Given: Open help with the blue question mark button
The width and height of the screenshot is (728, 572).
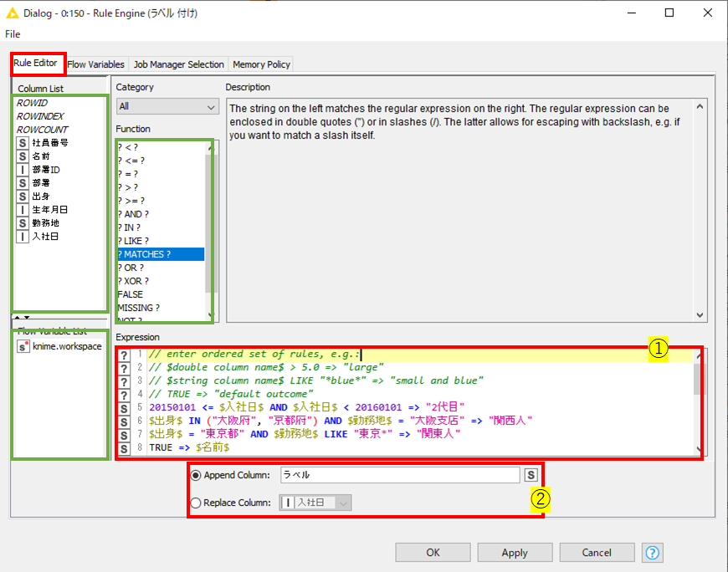Looking at the screenshot, I should tap(653, 553).
